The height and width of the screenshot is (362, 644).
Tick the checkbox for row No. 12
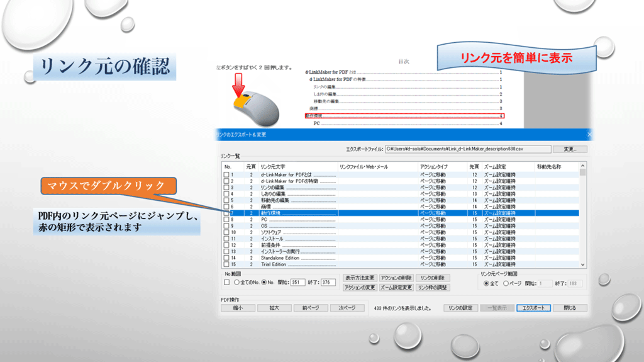tap(226, 245)
